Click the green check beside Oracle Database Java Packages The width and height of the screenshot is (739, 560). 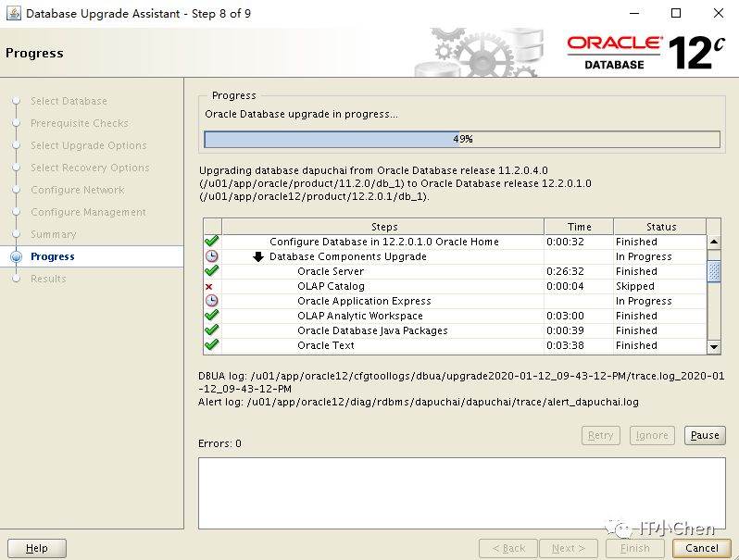pyautogui.click(x=212, y=330)
